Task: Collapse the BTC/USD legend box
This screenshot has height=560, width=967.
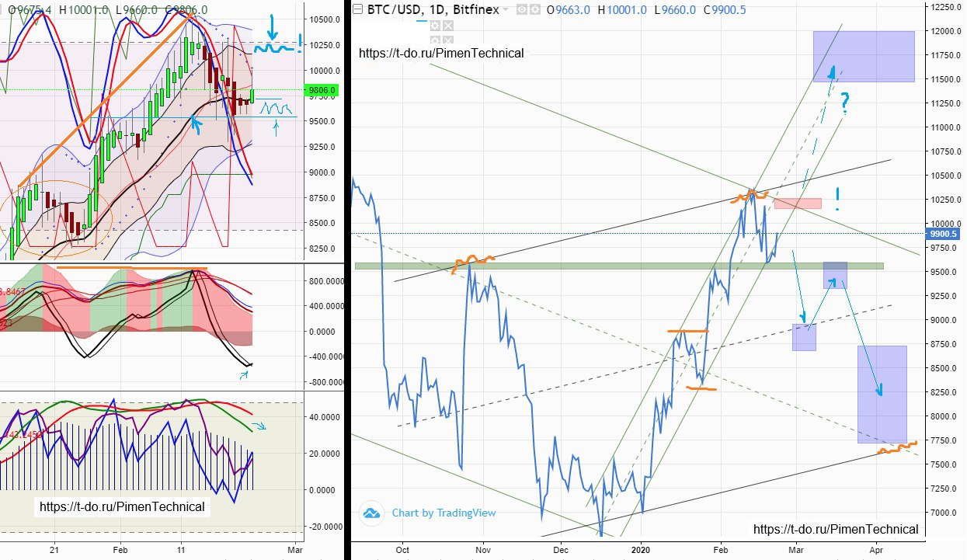Action: [357, 9]
